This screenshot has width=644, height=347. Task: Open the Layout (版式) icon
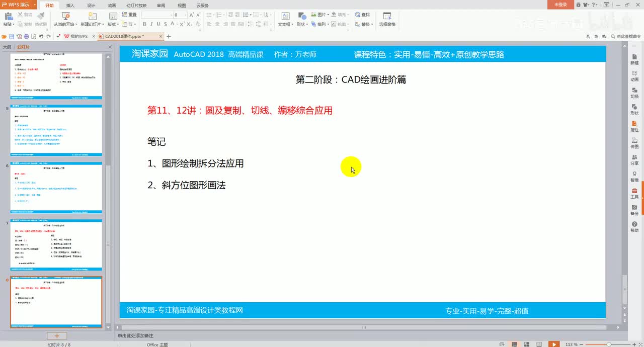(x=113, y=16)
